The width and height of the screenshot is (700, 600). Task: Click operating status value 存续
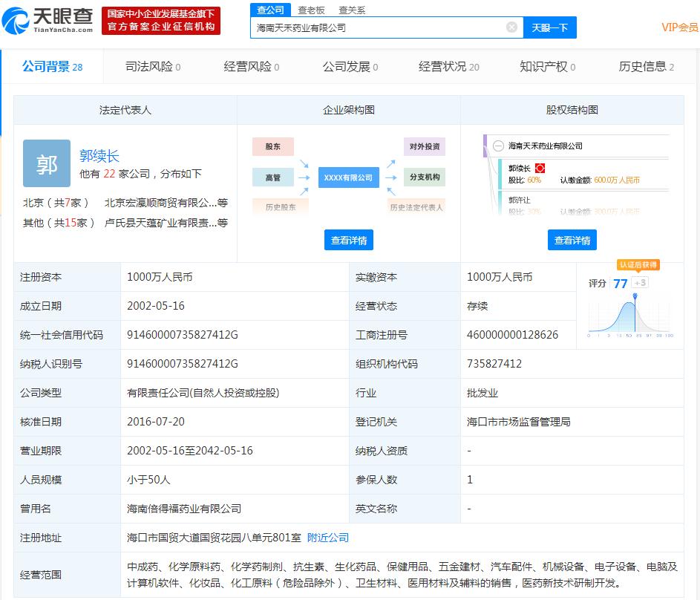(477, 306)
